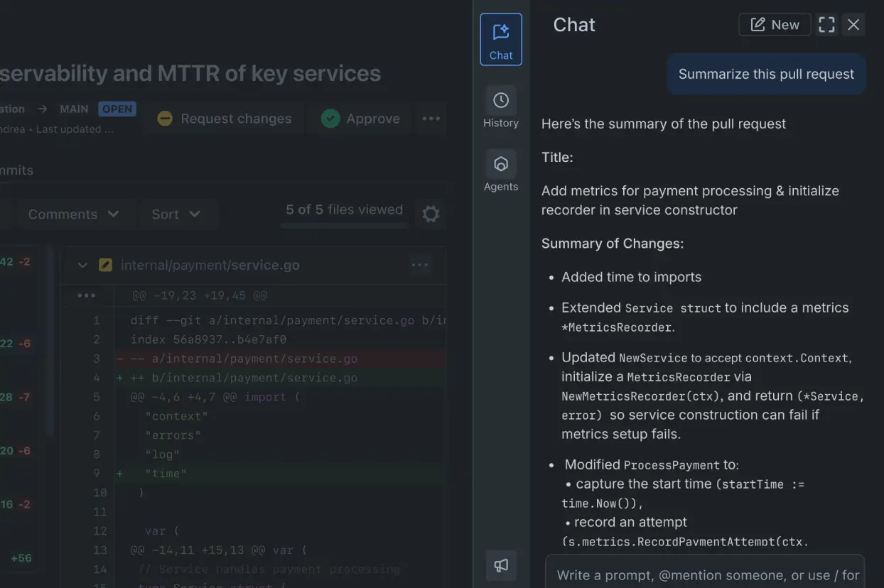Image resolution: width=884 pixels, height=588 pixels.
Task: Click the Summarize this pull request message
Action: click(x=766, y=74)
